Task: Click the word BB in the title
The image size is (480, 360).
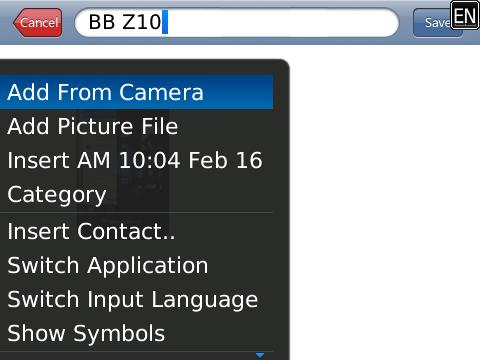Action: coord(102,22)
